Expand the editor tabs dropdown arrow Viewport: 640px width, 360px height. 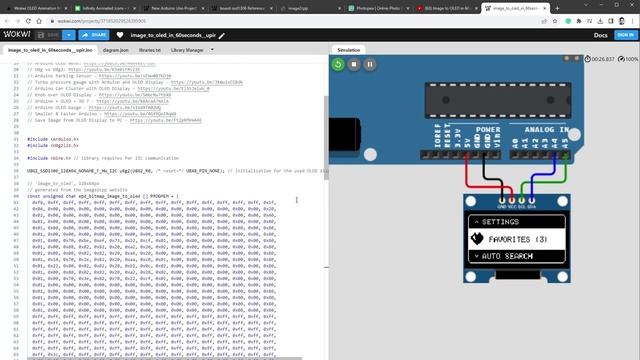tap(212, 50)
